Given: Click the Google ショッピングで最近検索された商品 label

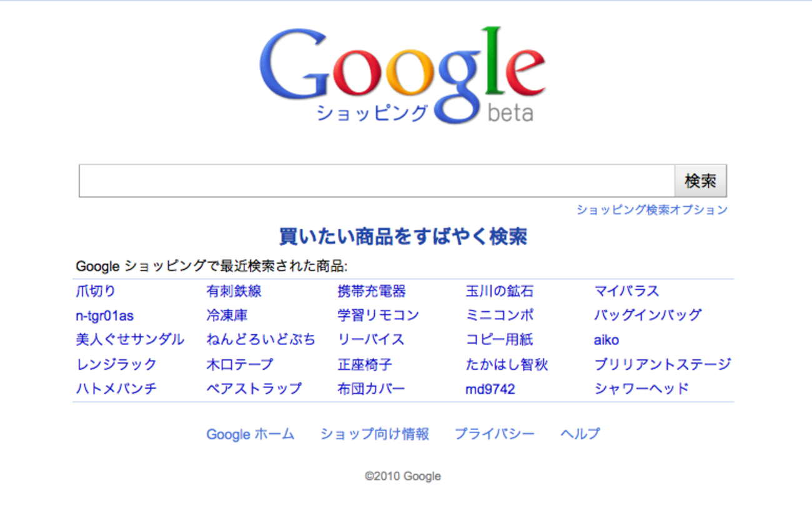Looking at the screenshot, I should [212, 267].
